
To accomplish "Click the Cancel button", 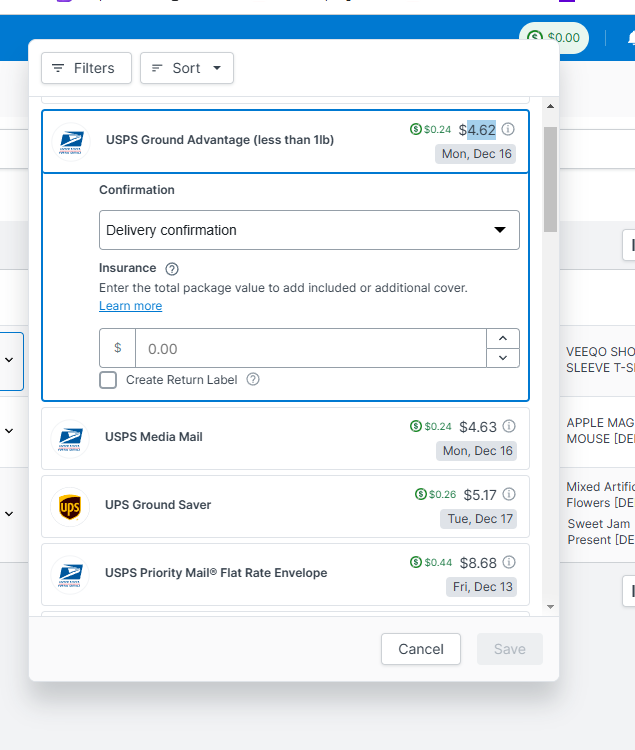I will pyautogui.click(x=421, y=649).
